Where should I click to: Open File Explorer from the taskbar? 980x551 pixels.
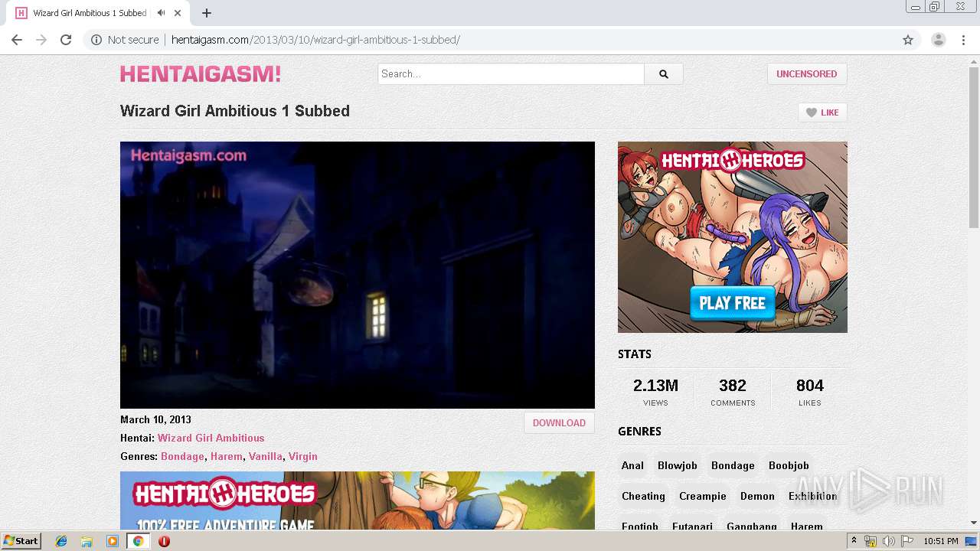[87, 541]
